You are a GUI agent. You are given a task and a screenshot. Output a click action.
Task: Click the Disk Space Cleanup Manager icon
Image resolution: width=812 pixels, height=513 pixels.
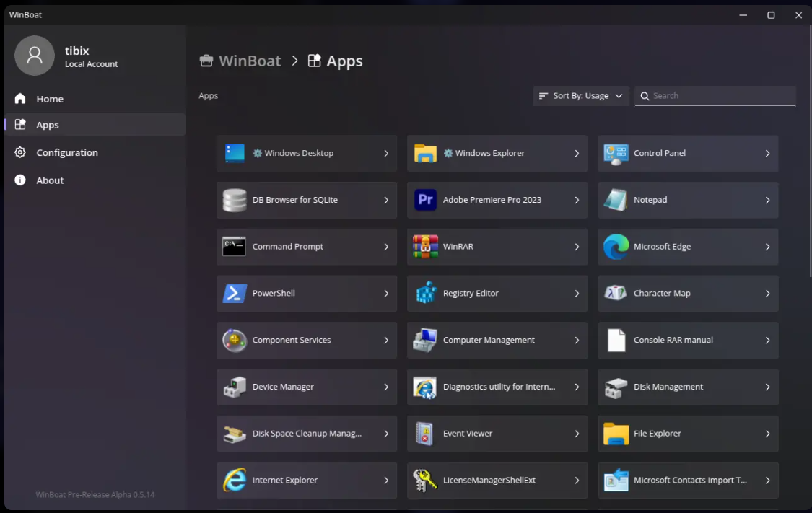click(x=234, y=434)
